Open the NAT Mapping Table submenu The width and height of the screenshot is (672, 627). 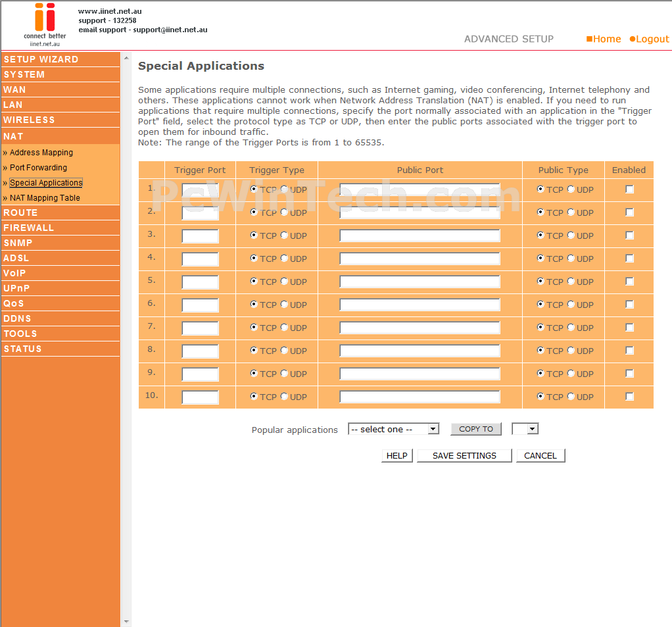click(x=45, y=198)
